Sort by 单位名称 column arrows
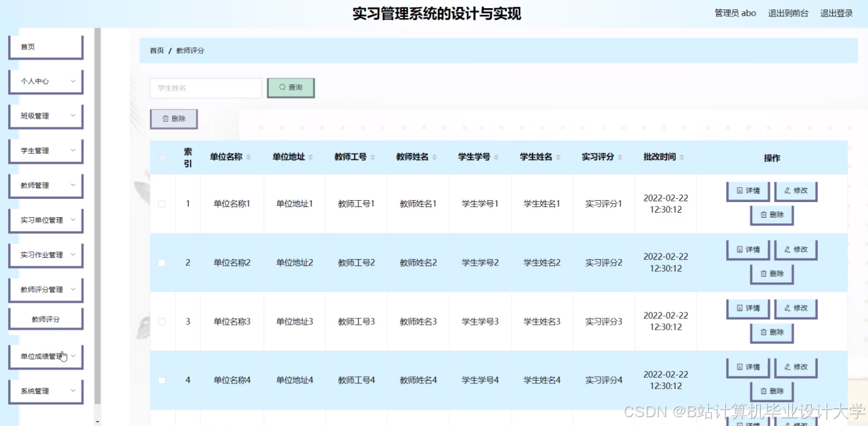Image resolution: width=868 pixels, height=426 pixels. 248,157
